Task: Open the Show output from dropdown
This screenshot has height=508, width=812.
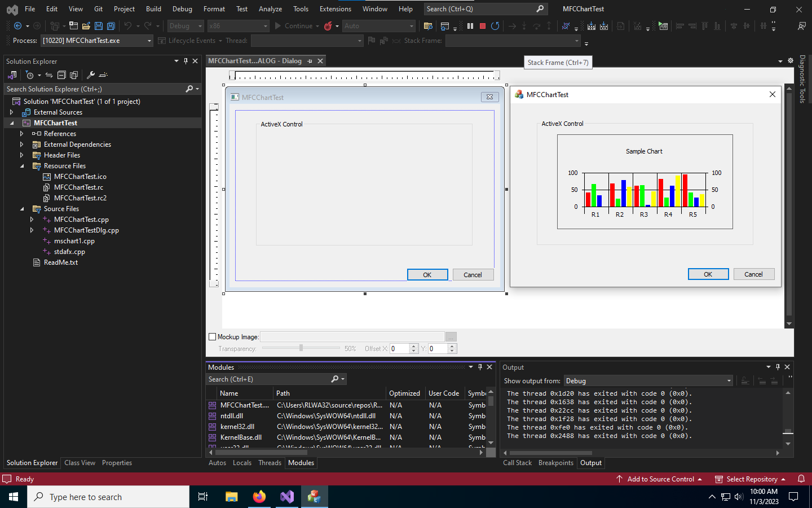Action: pyautogui.click(x=648, y=381)
